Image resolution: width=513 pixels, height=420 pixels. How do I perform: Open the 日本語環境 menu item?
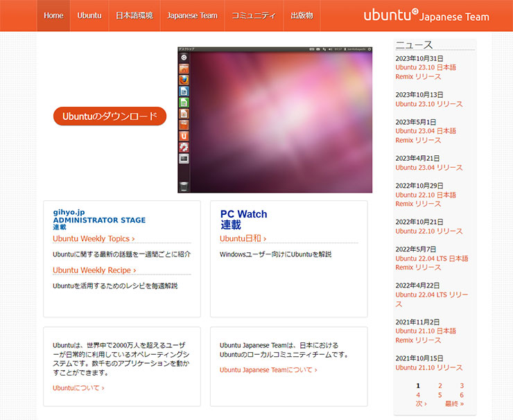[134, 15]
